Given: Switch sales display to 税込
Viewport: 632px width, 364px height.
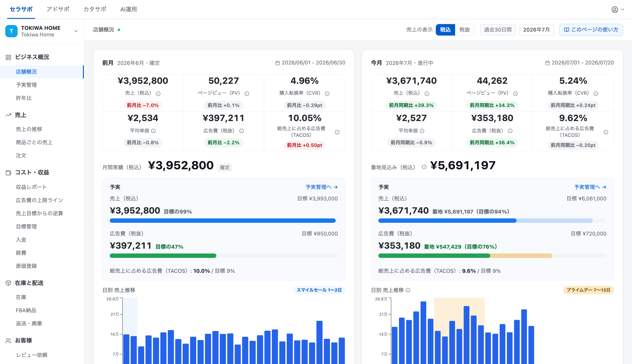Looking at the screenshot, I should [445, 30].
